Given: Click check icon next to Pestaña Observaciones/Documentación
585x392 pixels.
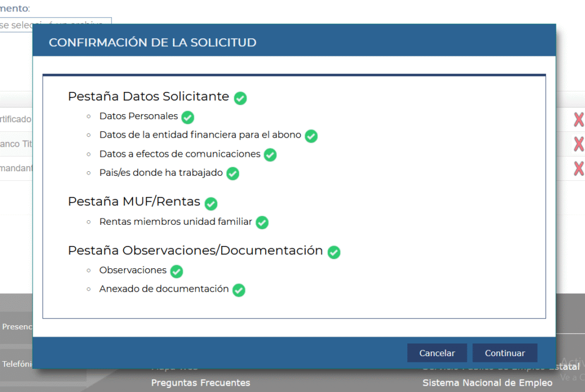Looking at the screenshot, I should coord(334,252).
